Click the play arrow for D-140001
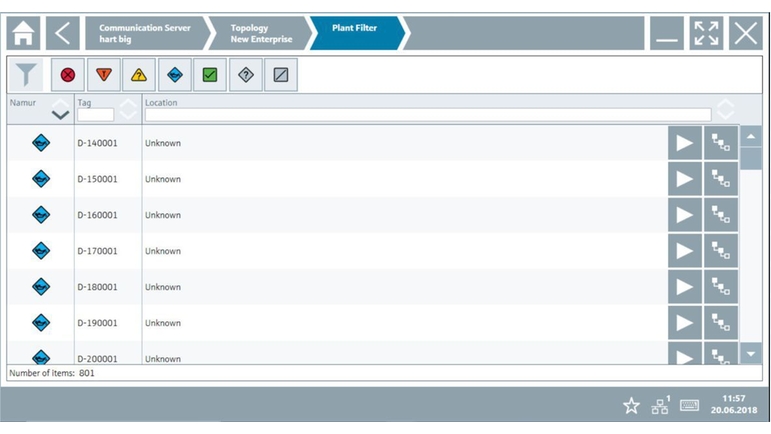This screenshot has width=771, height=434. pos(684,143)
